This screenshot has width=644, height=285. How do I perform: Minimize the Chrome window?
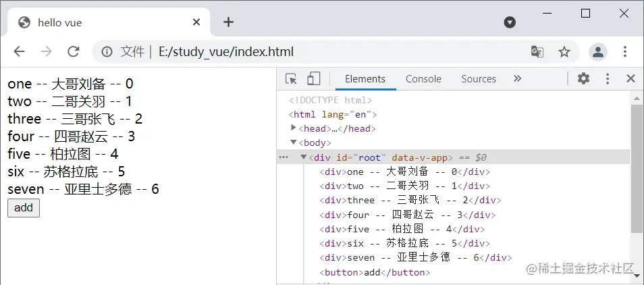pyautogui.click(x=547, y=14)
